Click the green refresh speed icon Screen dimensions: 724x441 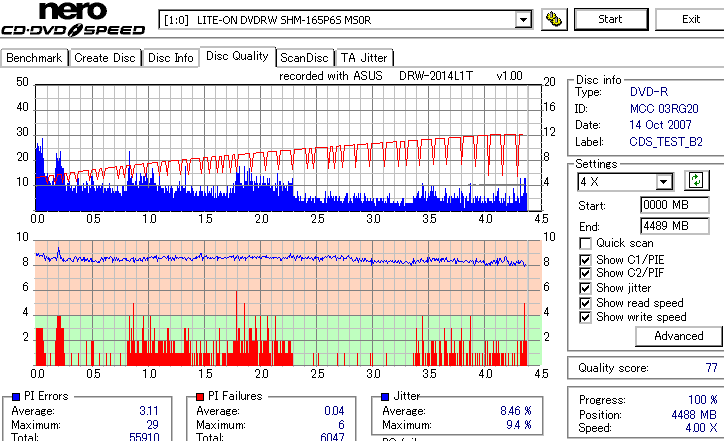696,181
